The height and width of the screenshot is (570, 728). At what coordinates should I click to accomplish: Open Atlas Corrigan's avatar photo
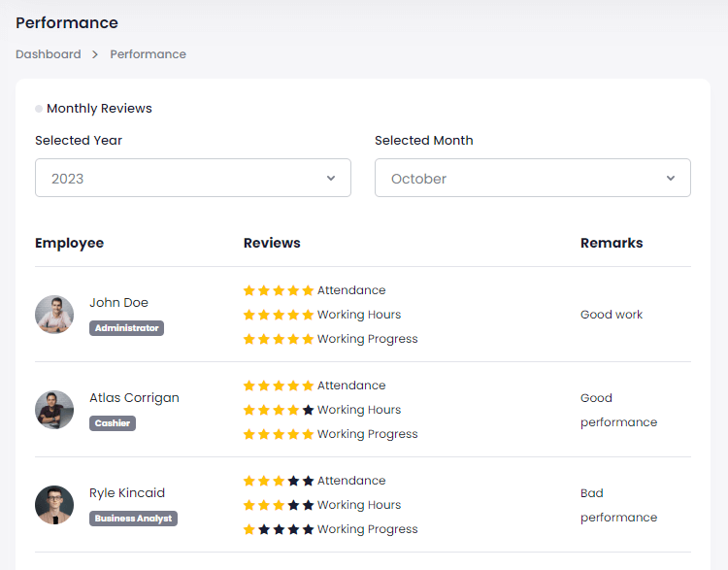(54, 410)
